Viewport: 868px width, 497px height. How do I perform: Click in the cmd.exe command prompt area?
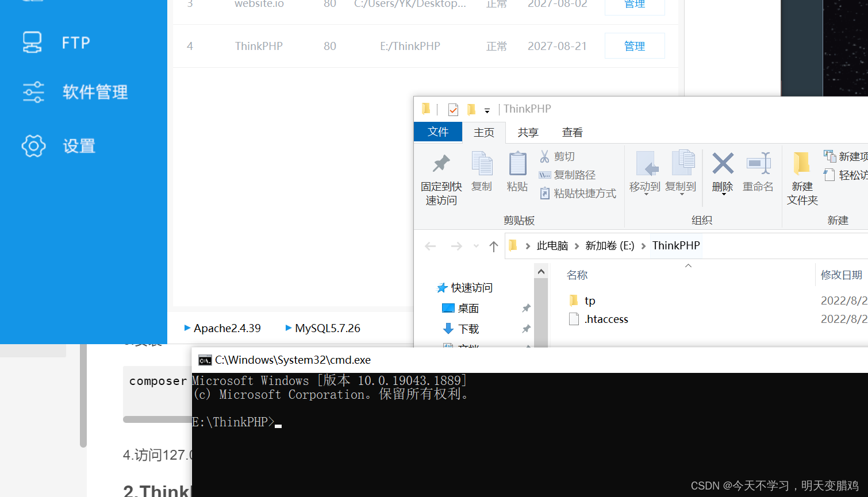(529, 434)
